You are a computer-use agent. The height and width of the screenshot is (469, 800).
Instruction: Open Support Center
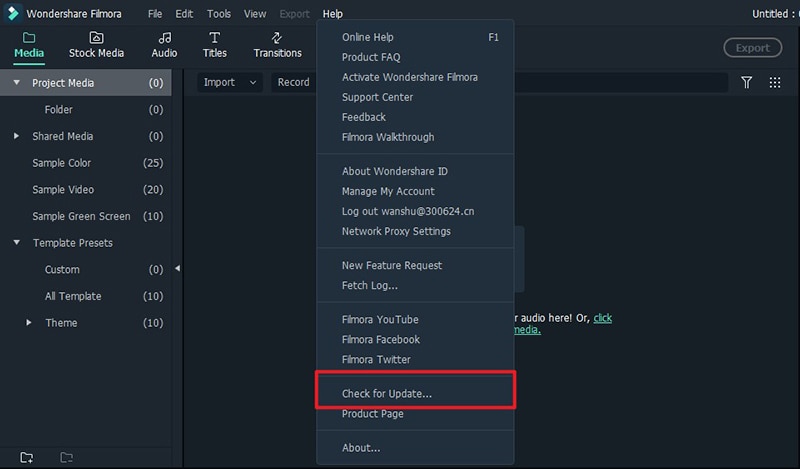click(415, 97)
